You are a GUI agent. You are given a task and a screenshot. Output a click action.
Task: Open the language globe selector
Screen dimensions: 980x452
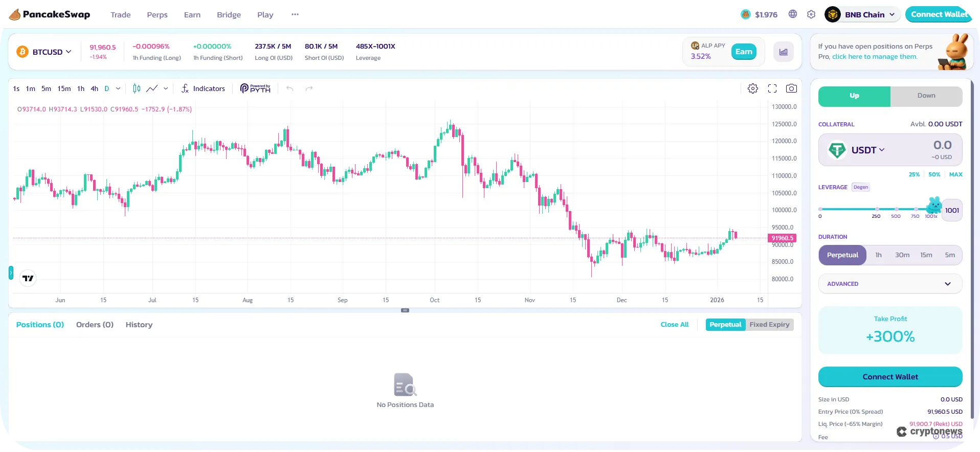(793, 14)
